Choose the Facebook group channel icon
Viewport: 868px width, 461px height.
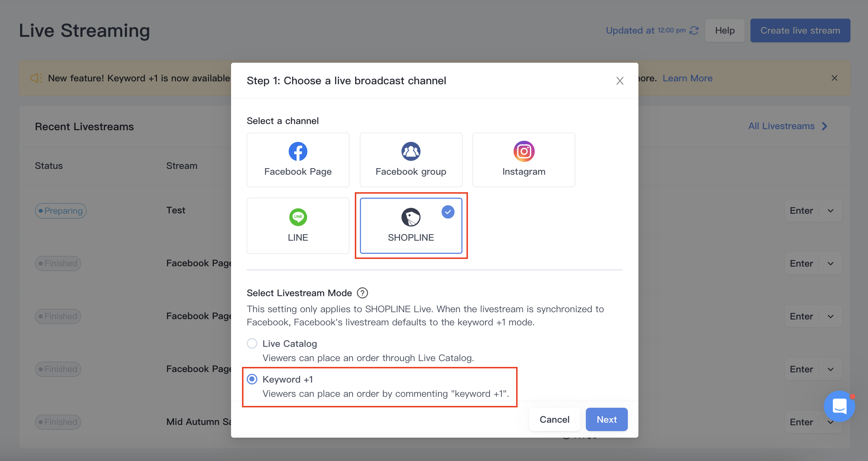411,151
